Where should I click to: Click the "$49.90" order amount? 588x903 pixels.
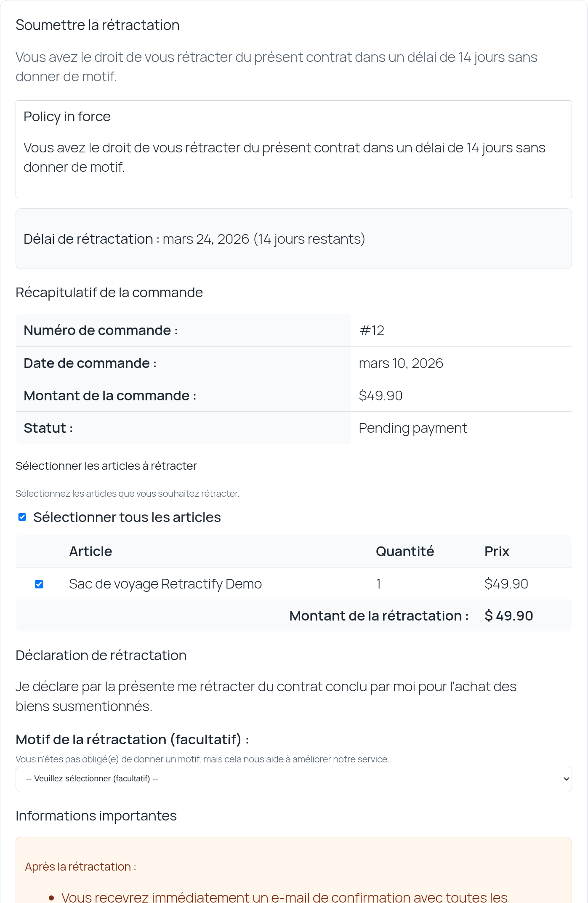pos(380,395)
